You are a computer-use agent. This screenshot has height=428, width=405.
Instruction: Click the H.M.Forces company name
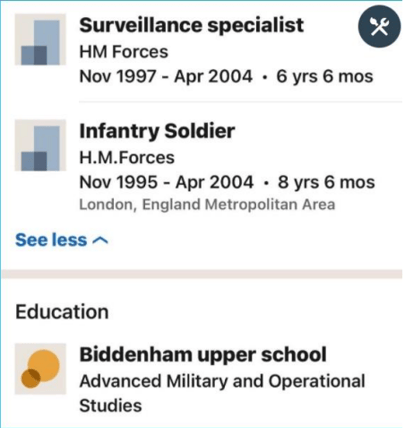tap(127, 158)
